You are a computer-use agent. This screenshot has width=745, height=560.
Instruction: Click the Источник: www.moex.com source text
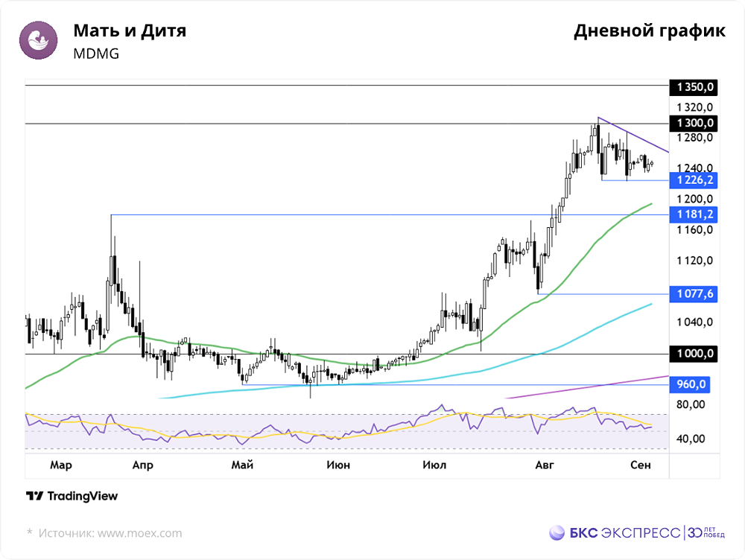110,533
